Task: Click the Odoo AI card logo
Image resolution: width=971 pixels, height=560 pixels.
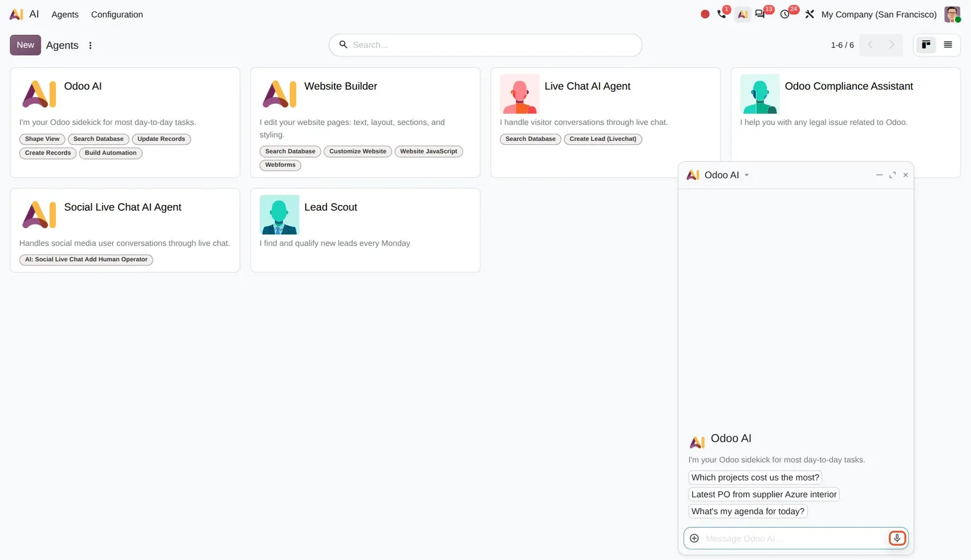Action: (39, 94)
